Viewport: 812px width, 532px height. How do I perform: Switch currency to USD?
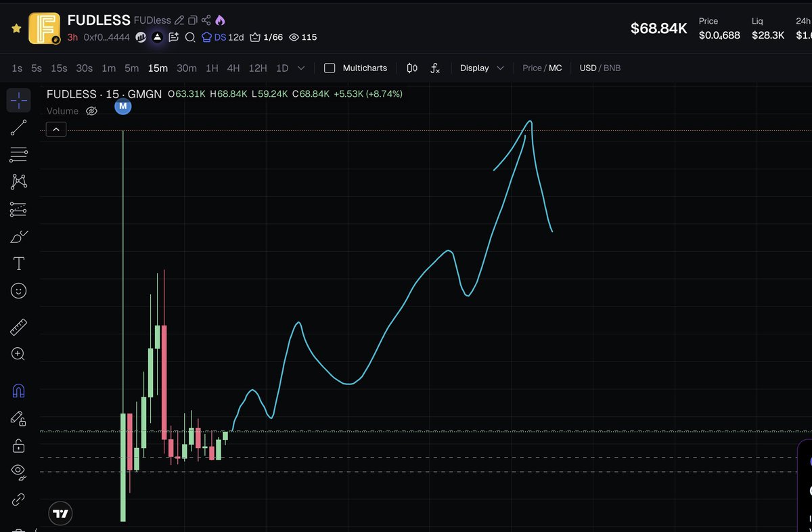588,68
